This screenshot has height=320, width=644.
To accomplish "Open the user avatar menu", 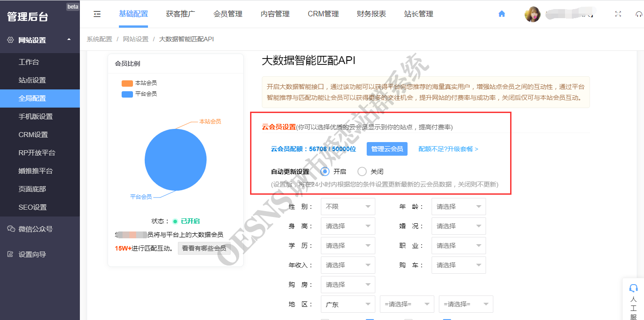I will coord(532,14).
